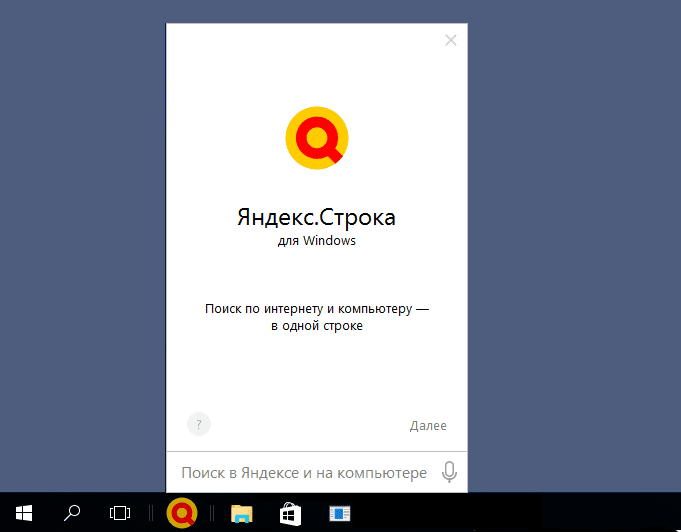Screen dimensions: 681x532
Task: Click the taskbar magnifier search icon
Action: click(x=72, y=513)
